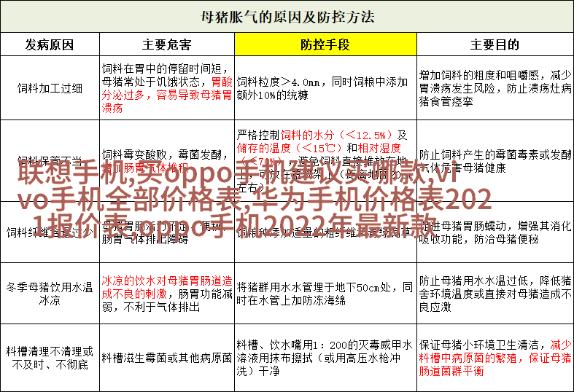Viewport: 574px width, 392px height.
Task: Select the cell starting '饲料霉变酸败'
Action: click(167, 160)
